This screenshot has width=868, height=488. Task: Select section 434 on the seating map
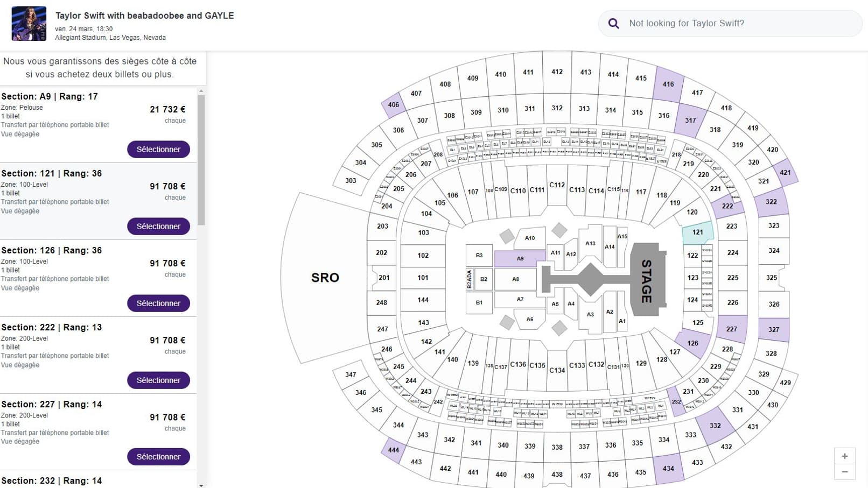tap(668, 468)
